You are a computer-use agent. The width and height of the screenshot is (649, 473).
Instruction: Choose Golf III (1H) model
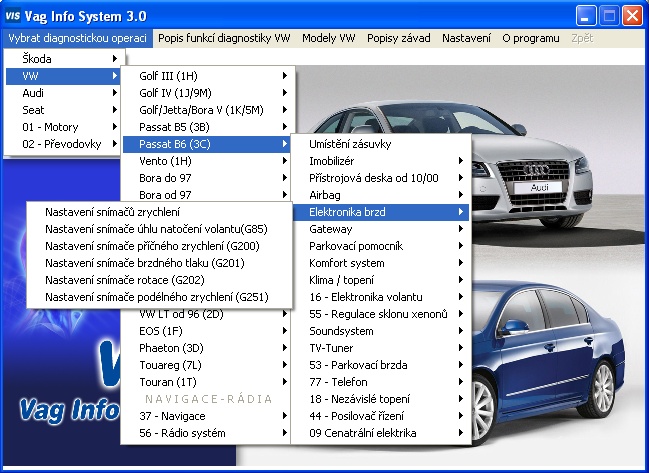208,76
